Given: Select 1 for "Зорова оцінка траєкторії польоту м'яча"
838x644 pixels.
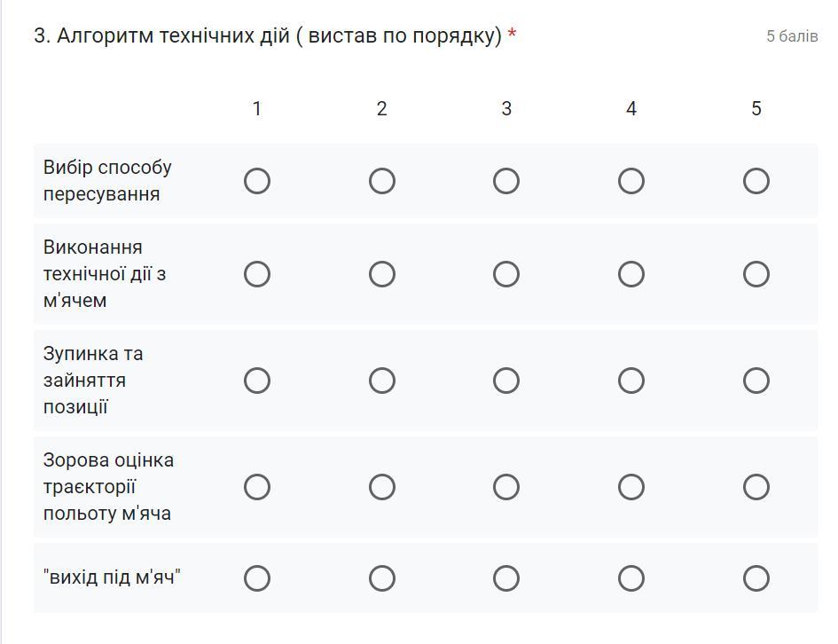Looking at the screenshot, I should 257,487.
